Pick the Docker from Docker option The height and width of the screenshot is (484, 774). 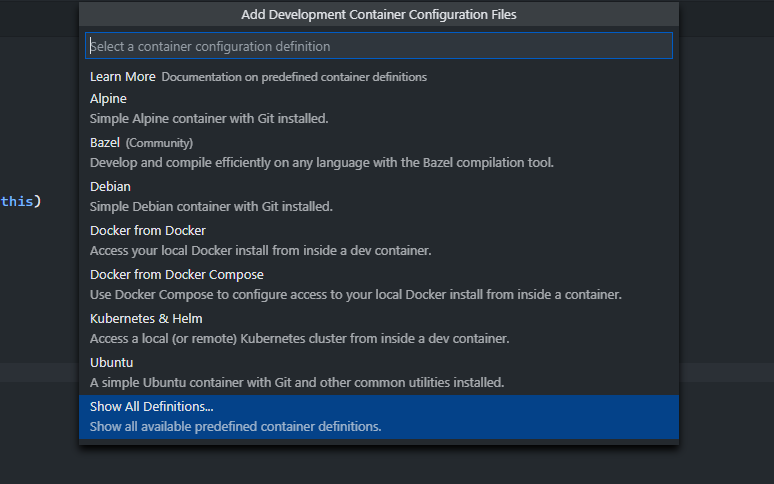(147, 231)
